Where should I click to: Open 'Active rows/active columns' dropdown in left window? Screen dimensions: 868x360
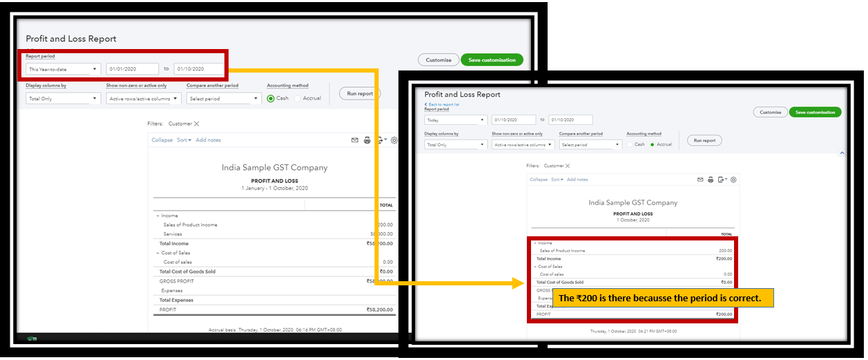(x=144, y=99)
